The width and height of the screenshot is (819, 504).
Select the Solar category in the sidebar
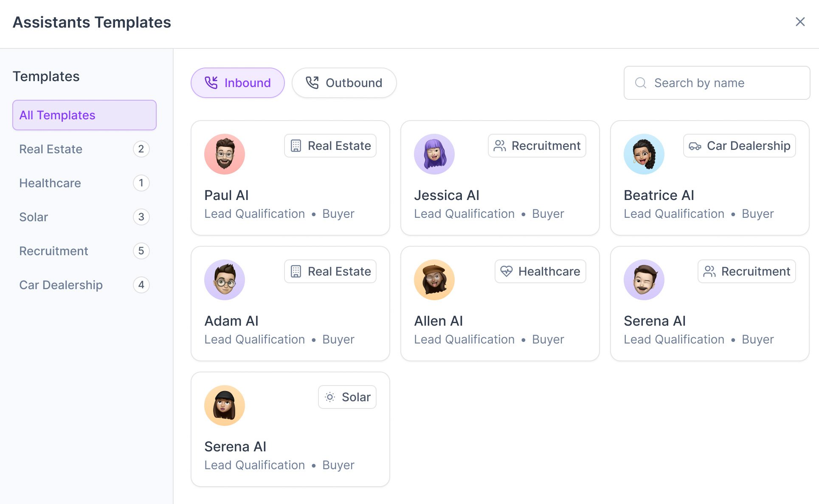point(33,217)
